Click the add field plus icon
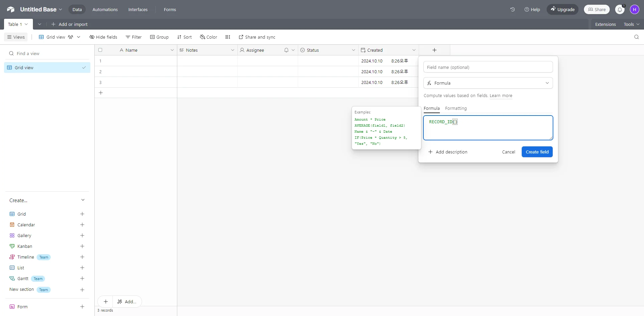The height and width of the screenshot is (316, 644). tap(434, 50)
